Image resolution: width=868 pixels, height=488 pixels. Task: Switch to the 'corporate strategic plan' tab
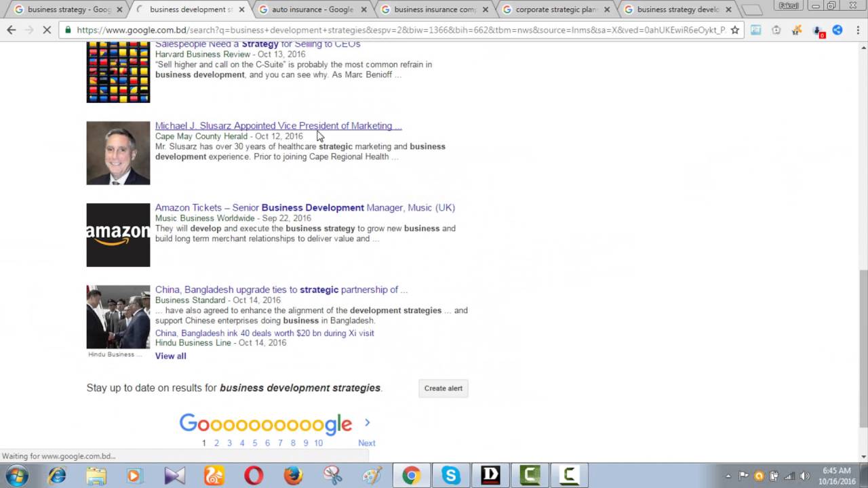pos(556,9)
